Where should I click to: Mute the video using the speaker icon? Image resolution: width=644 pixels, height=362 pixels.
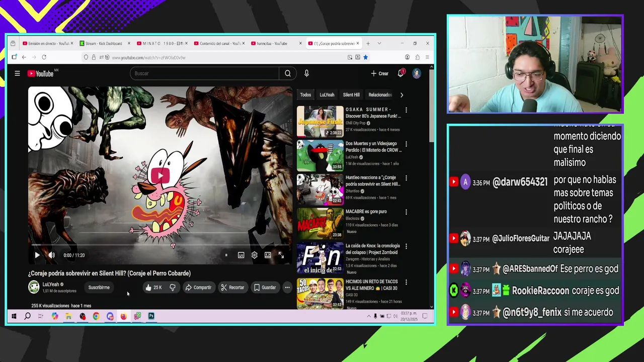point(51,255)
